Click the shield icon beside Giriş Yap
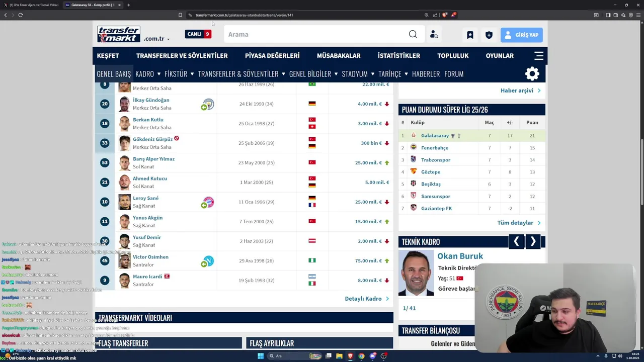644x362 pixels. click(489, 35)
